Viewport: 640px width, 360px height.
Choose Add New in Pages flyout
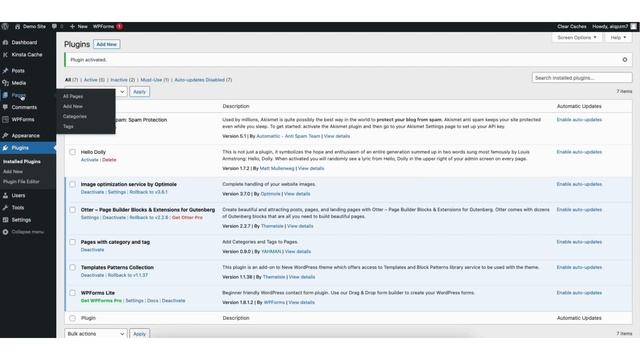(73, 107)
